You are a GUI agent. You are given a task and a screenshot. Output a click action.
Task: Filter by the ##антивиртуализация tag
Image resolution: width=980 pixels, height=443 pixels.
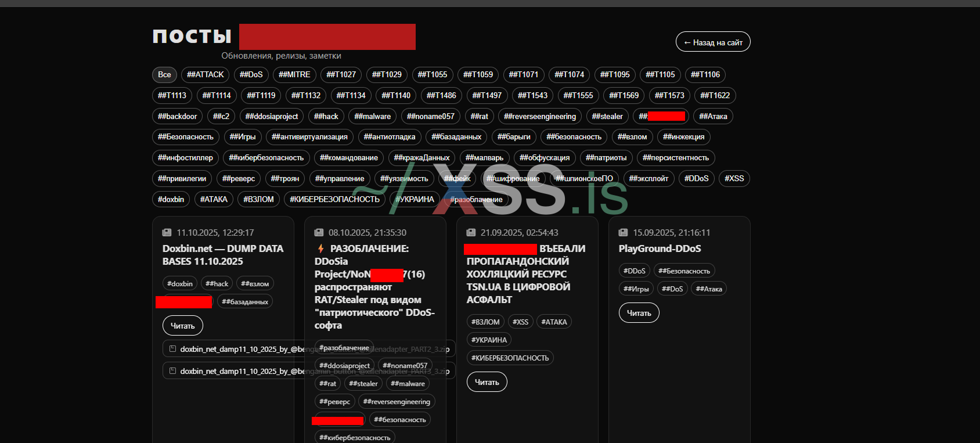[x=310, y=136]
